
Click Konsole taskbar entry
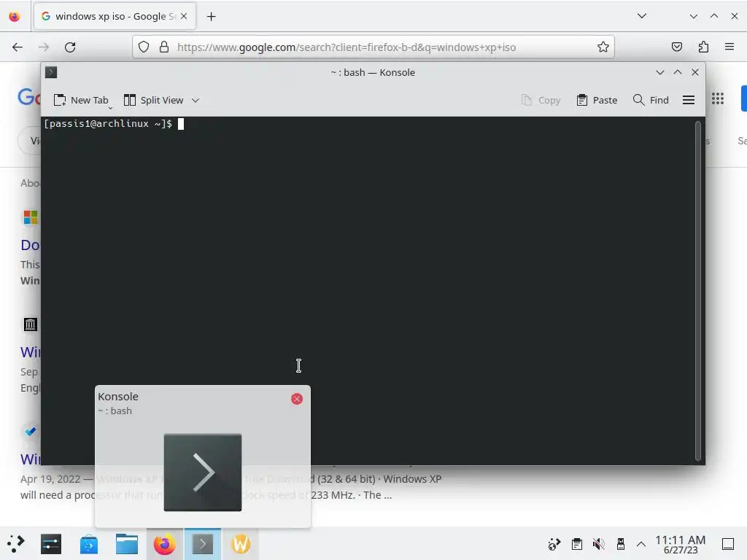click(203, 544)
